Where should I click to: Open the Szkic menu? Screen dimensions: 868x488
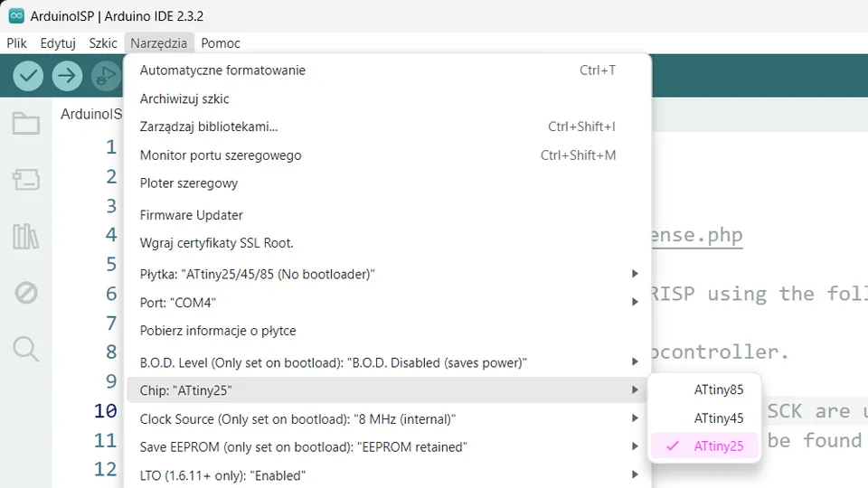tap(103, 42)
